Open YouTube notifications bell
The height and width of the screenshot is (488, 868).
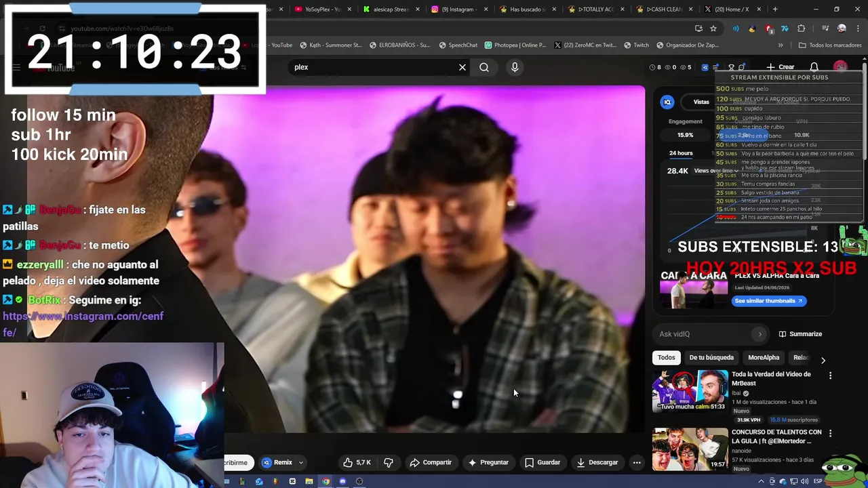[x=814, y=67]
